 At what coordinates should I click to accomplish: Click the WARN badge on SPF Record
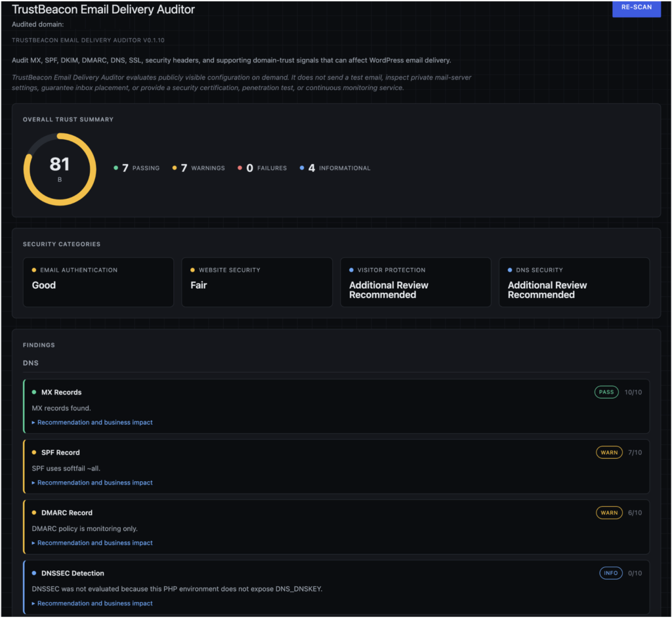click(x=609, y=453)
